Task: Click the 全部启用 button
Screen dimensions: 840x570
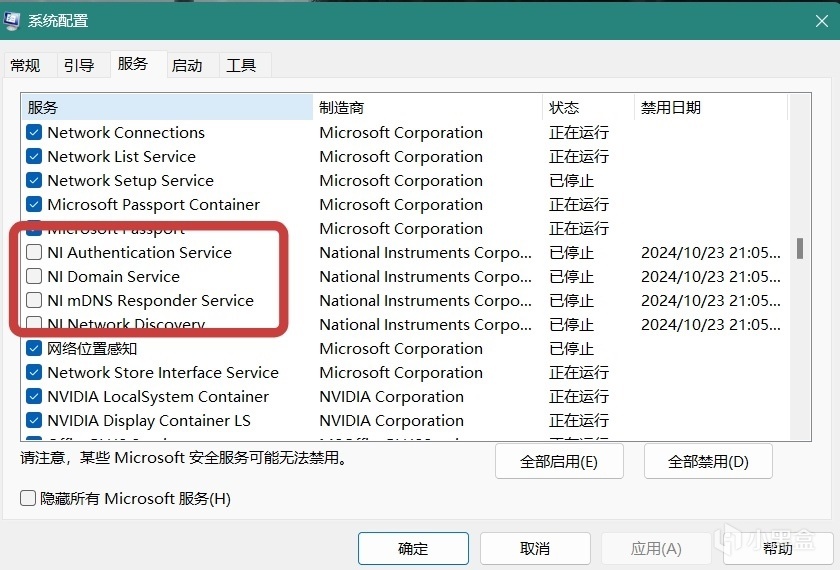Action: click(x=559, y=461)
